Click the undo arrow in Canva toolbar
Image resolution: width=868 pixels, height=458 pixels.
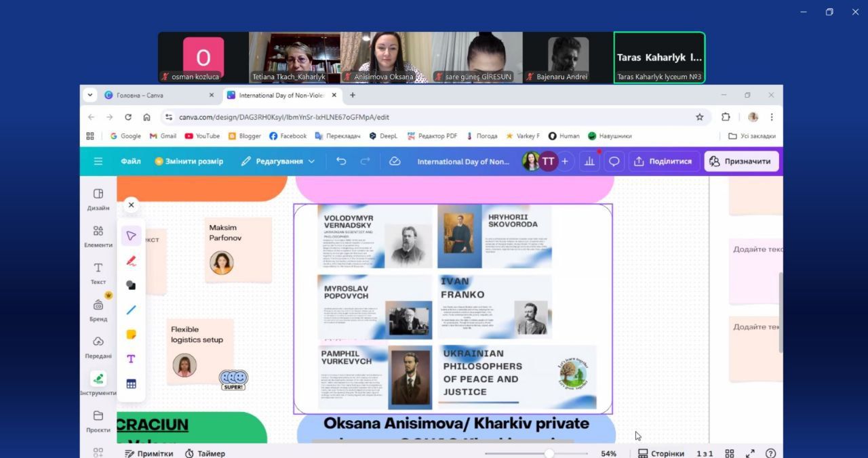tap(341, 161)
